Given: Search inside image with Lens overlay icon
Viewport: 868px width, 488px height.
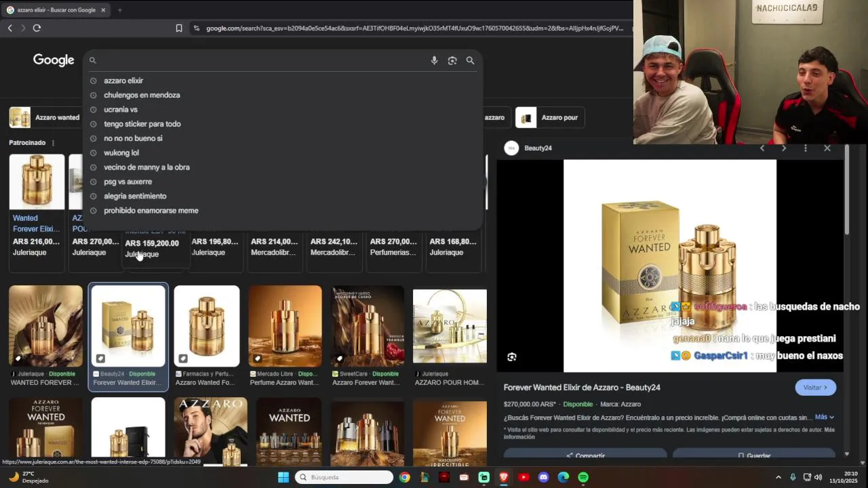Looking at the screenshot, I should pyautogui.click(x=512, y=357).
